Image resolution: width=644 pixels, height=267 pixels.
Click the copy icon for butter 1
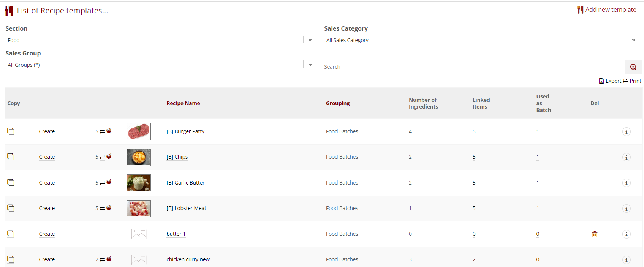11,234
